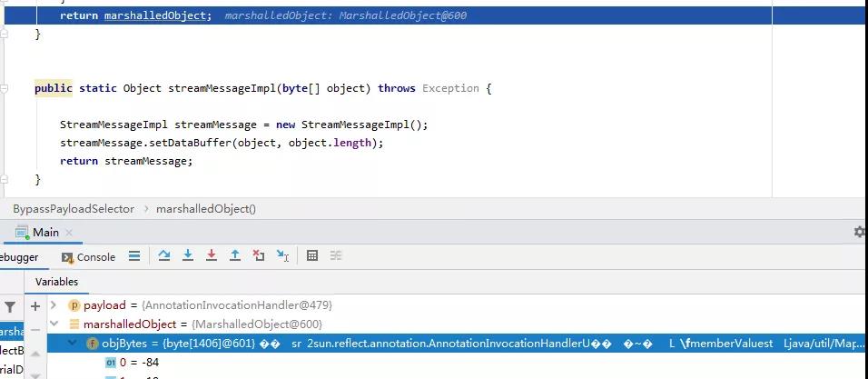Click the inline hint MarshalledObject@600

click(x=403, y=15)
